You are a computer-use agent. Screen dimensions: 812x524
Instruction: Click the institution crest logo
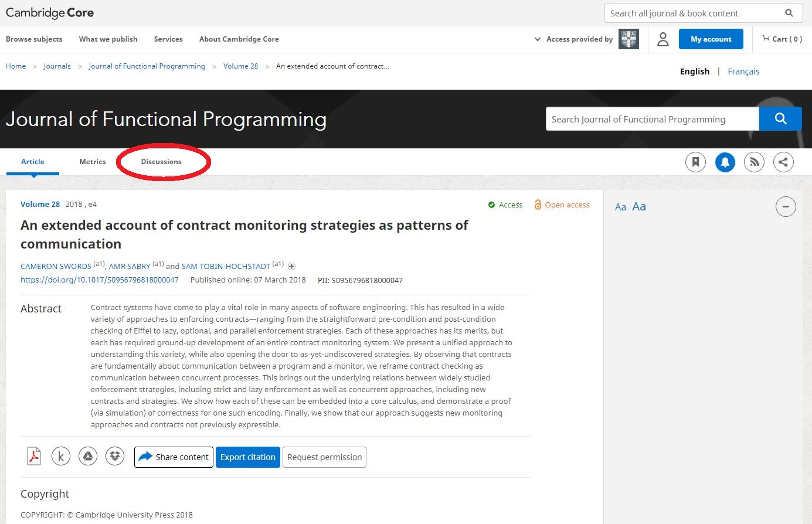coord(629,39)
